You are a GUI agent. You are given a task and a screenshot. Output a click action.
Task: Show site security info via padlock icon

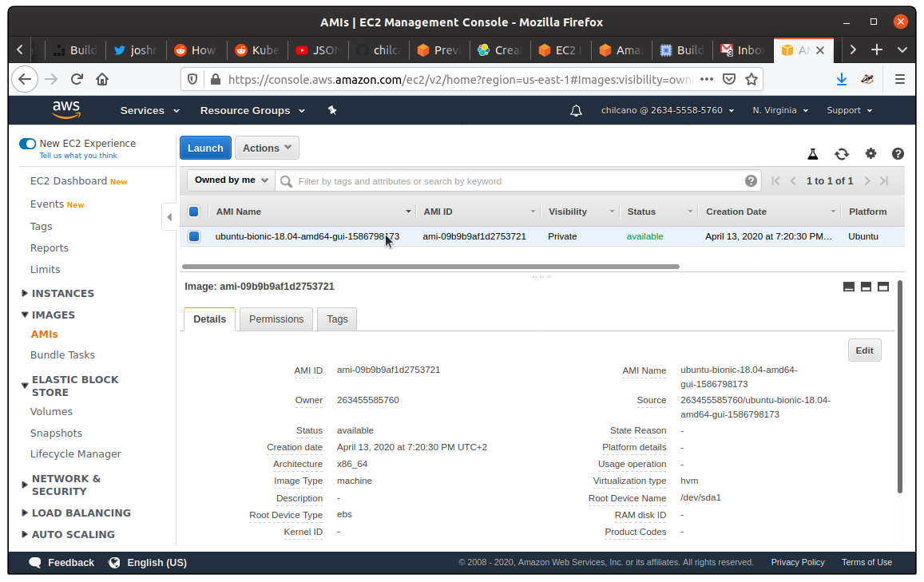(x=216, y=80)
